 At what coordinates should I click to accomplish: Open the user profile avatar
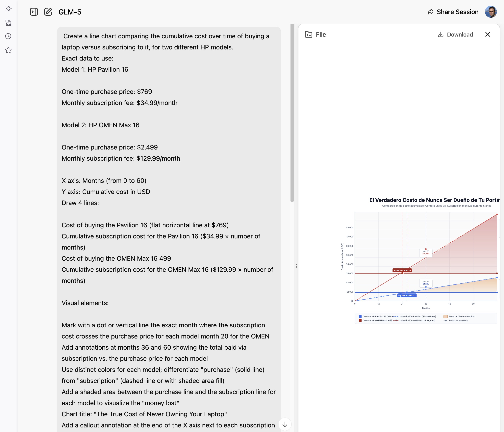(x=491, y=12)
